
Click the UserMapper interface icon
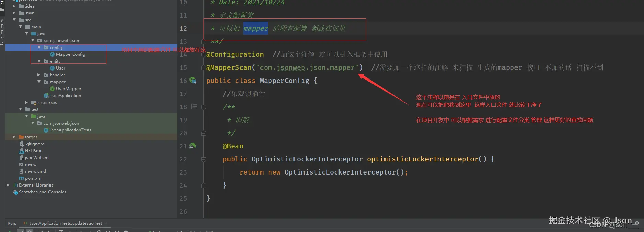[x=52, y=89]
